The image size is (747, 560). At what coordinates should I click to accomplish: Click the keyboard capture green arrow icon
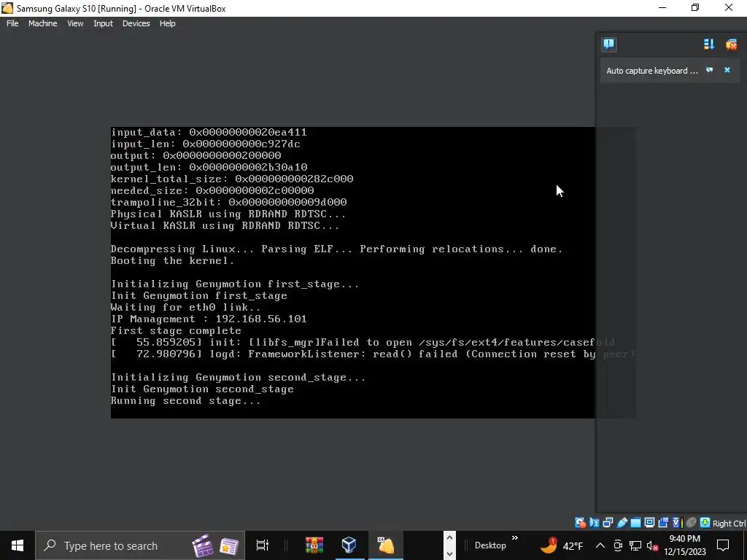[705, 523]
